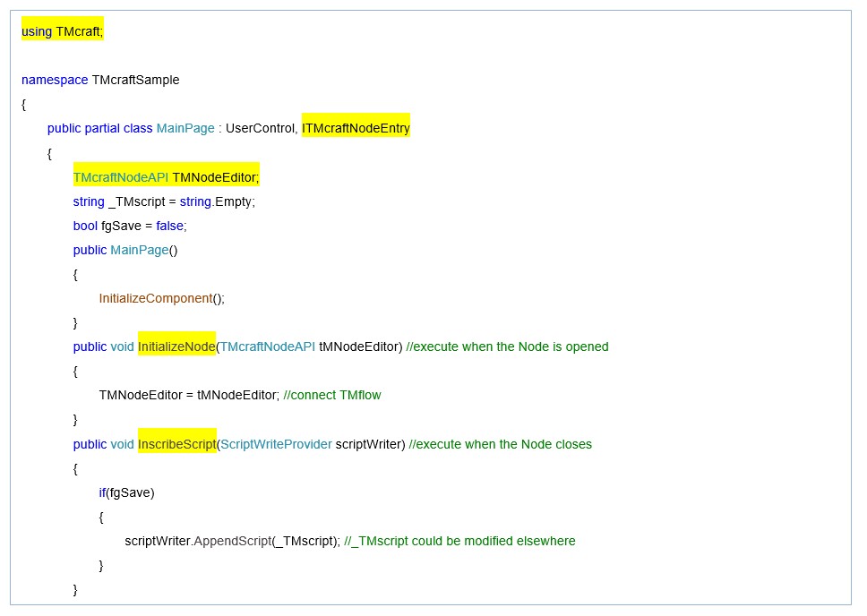Click the "//connect TMflow" comment
The image size is (867, 616).
[331, 395]
